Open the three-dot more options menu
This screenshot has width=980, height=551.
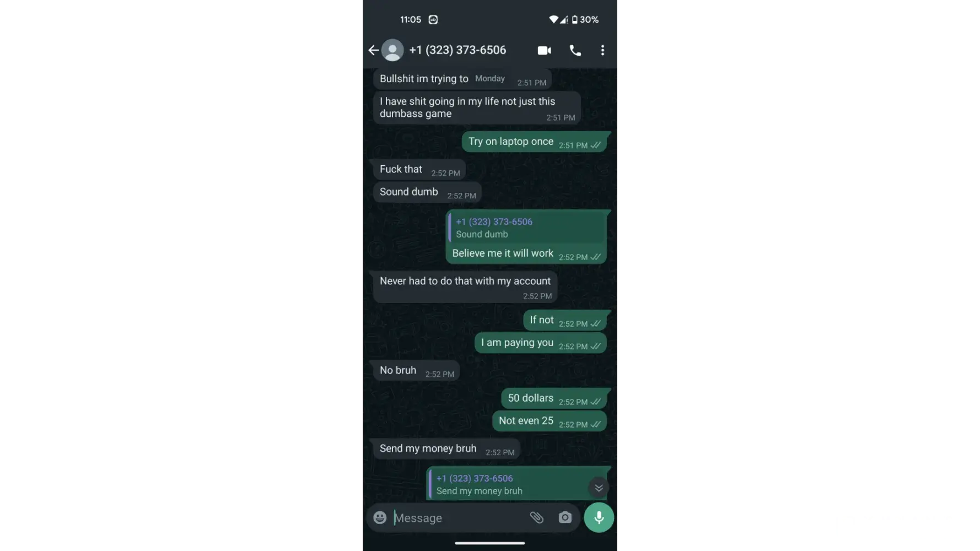coord(602,50)
